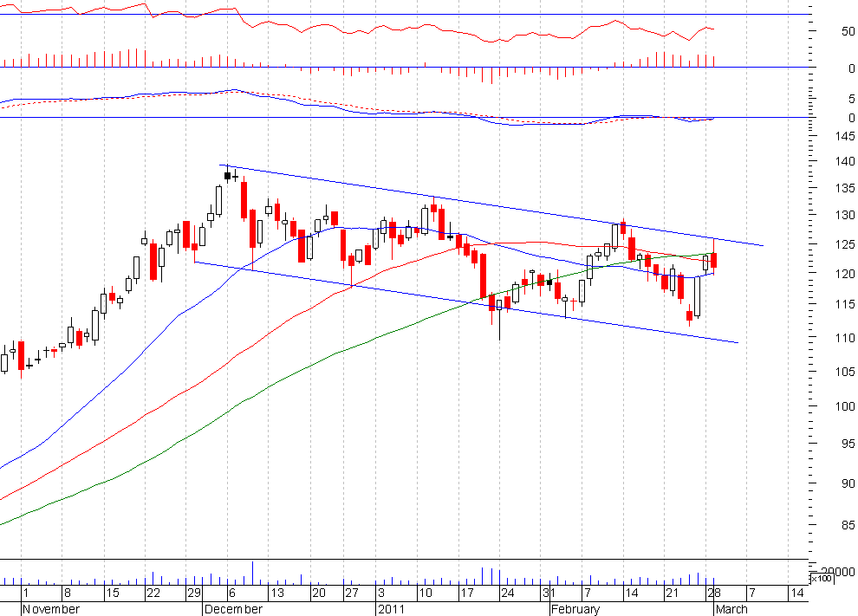Select the date label 31 above February
This screenshot has width=858, height=616.
pyautogui.click(x=549, y=593)
